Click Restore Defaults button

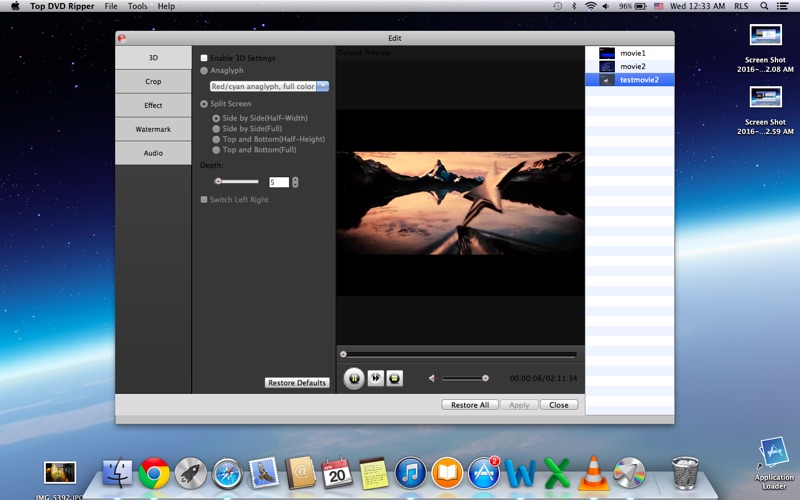[x=297, y=383]
